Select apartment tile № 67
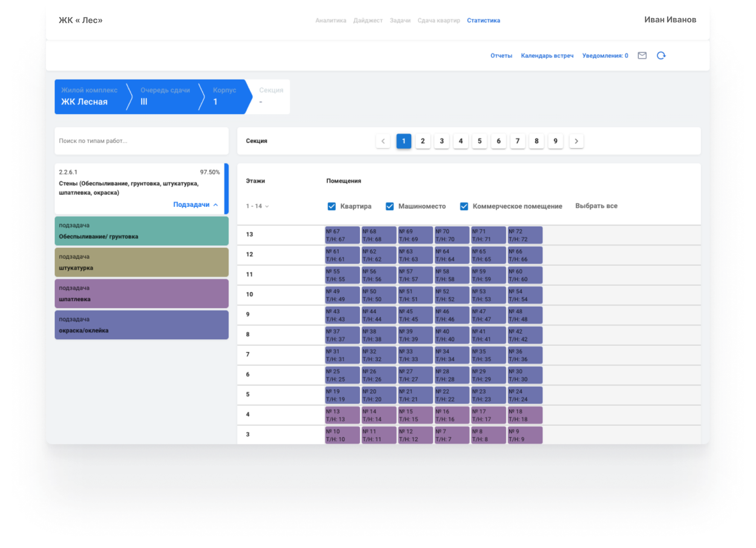 pos(342,235)
